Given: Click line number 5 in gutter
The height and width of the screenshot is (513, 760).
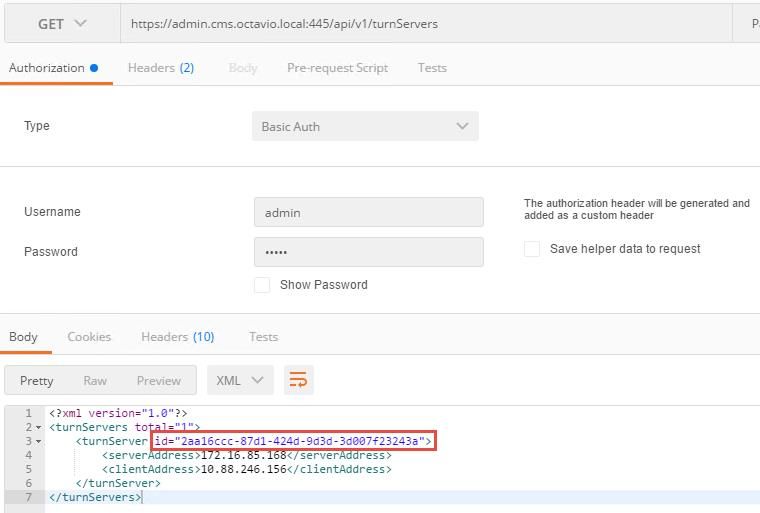Looking at the screenshot, I should (29, 469).
